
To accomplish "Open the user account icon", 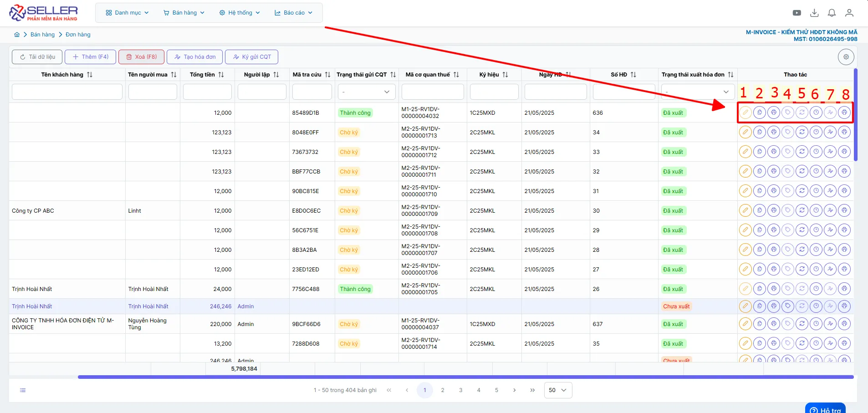I will 849,13.
